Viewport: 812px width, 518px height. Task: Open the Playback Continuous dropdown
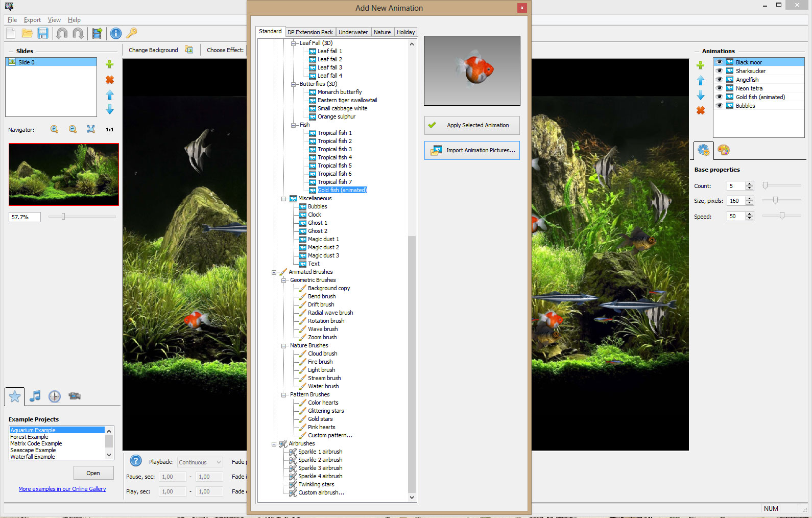coord(200,462)
